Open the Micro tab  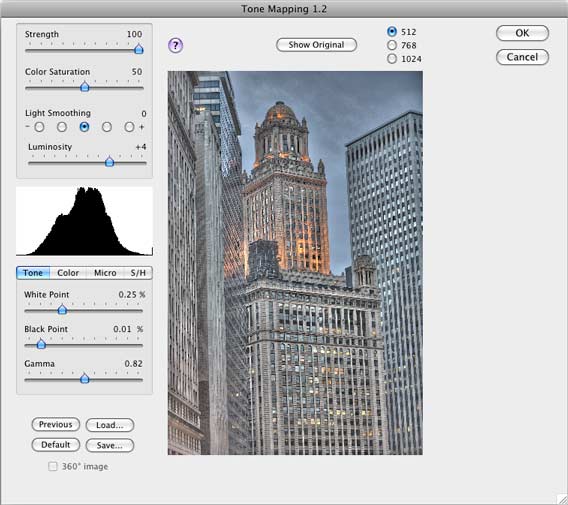[x=105, y=273]
